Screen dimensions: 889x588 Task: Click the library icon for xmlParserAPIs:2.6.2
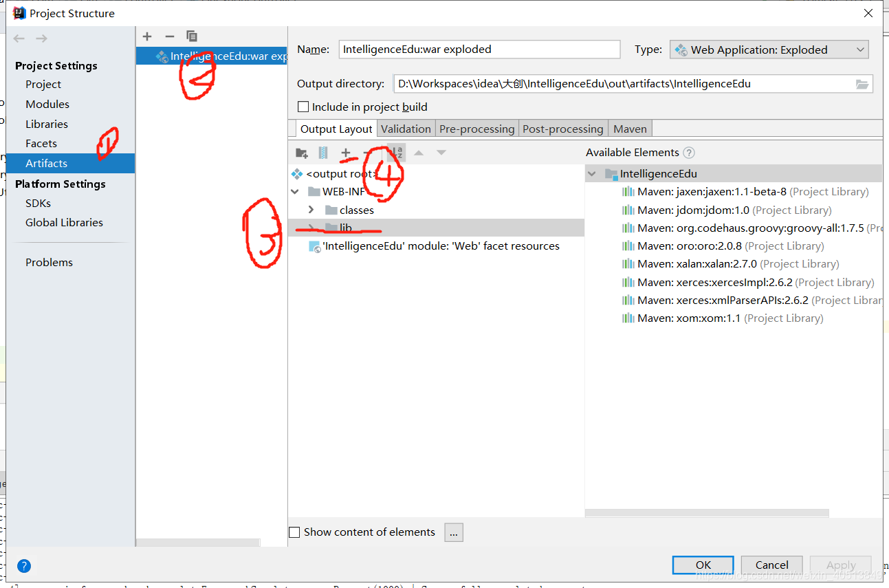coord(628,301)
